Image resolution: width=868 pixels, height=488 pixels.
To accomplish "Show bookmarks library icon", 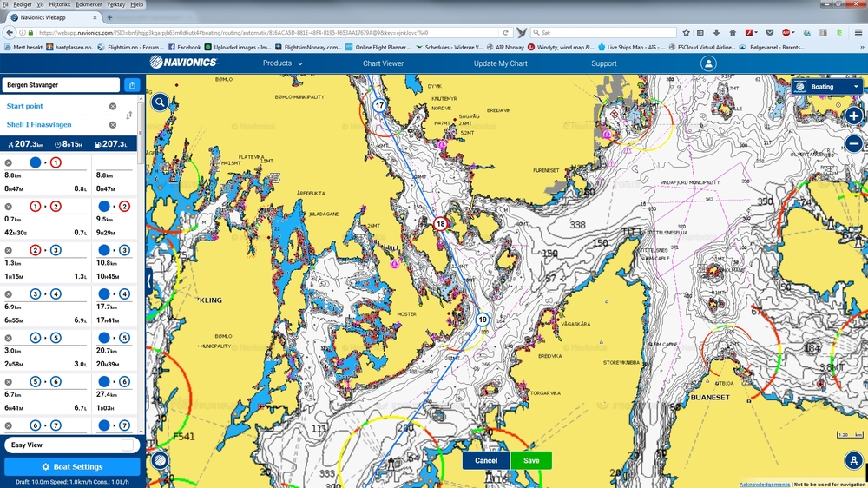I will 700,33.
